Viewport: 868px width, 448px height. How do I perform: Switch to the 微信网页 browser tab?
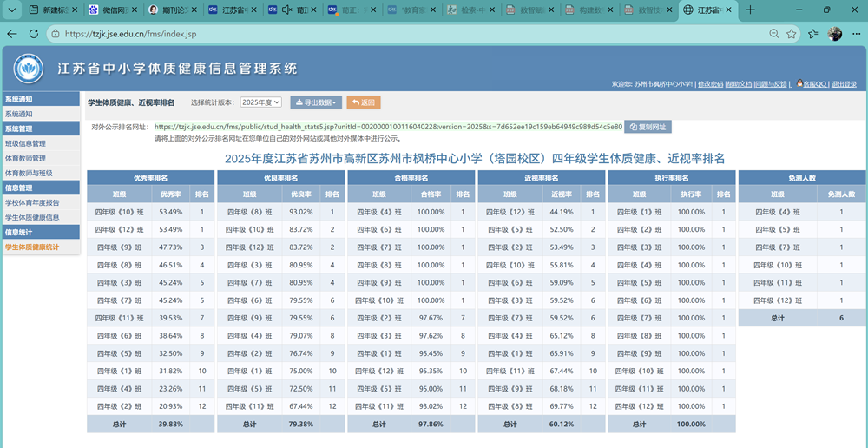point(115,10)
